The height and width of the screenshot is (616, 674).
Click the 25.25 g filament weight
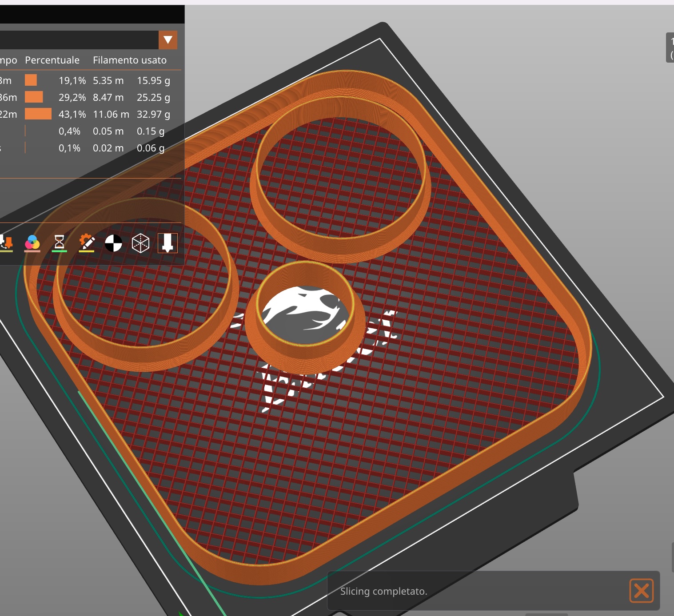click(153, 97)
